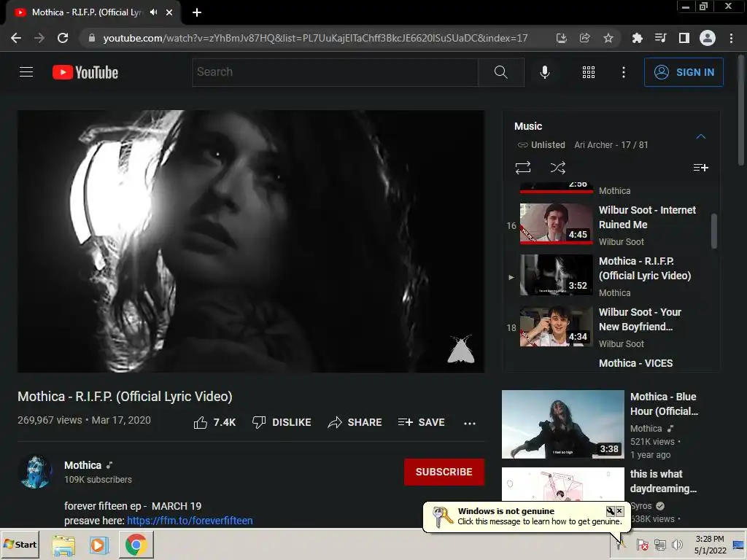This screenshot has width=747, height=560.
Task: Click the search magnifier button
Action: [500, 72]
